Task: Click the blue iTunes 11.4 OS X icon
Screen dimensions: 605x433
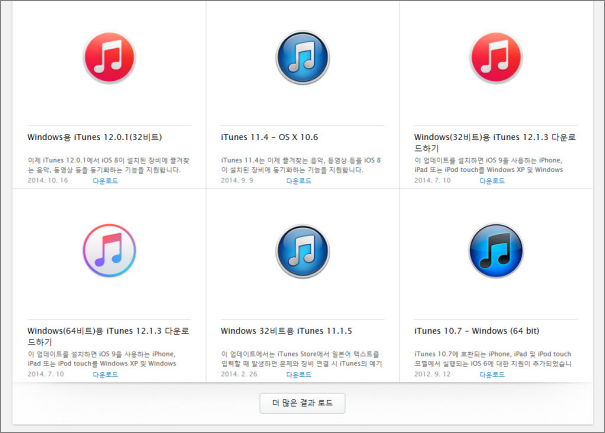Action: [x=302, y=58]
